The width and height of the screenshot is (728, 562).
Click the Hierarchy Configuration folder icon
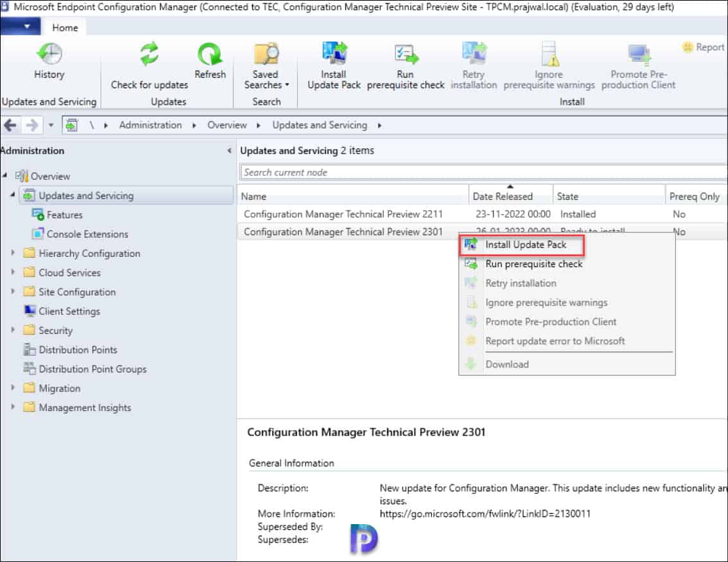[30, 252]
